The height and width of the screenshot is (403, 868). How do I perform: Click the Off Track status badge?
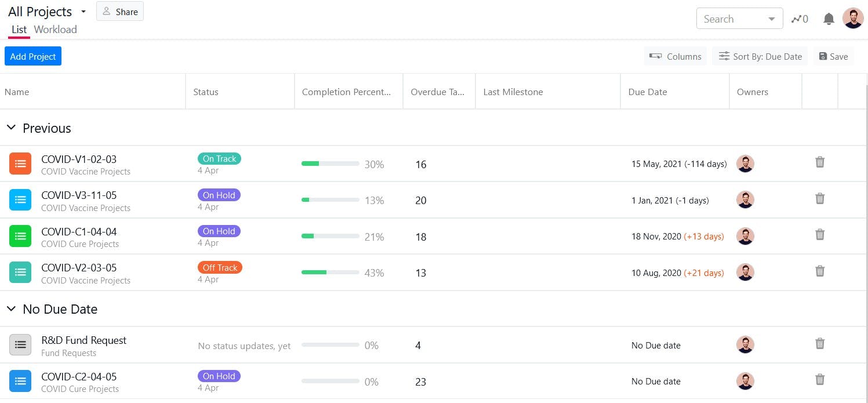coord(220,267)
